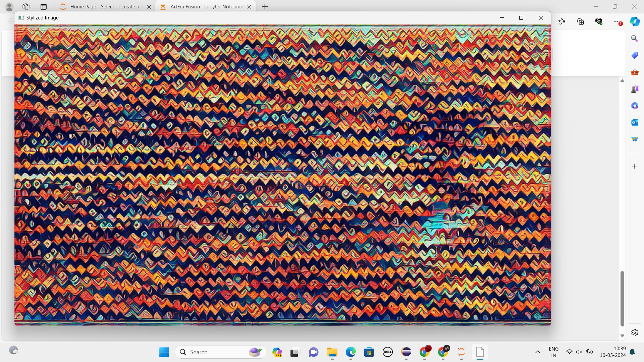Open the Outlook sidebar icon
644x362 pixels.
[634, 123]
